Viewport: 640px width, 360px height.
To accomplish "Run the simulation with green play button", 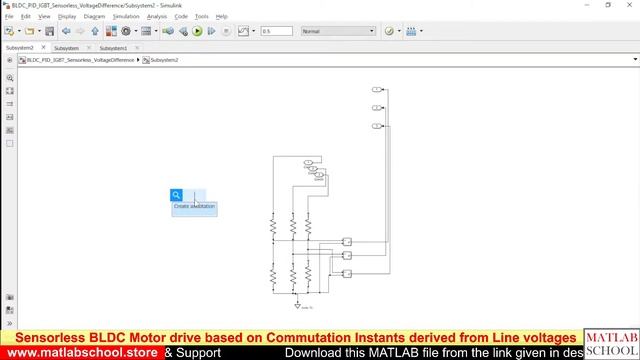I will tap(197, 31).
